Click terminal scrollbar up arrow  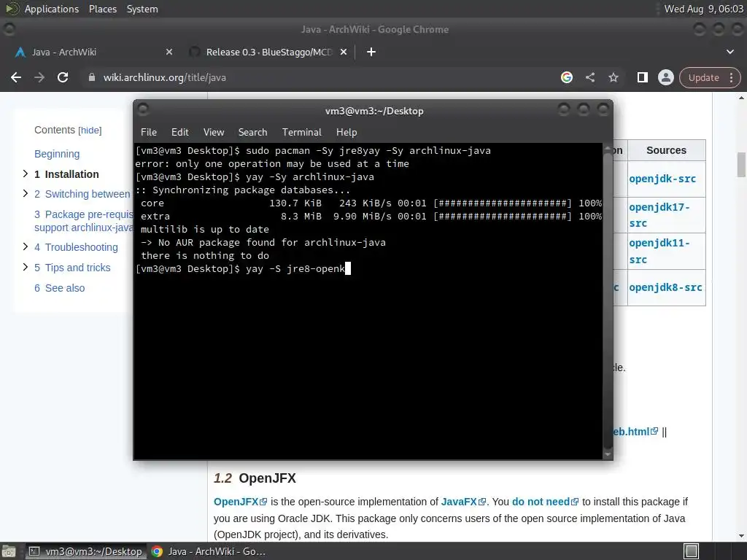click(608, 149)
